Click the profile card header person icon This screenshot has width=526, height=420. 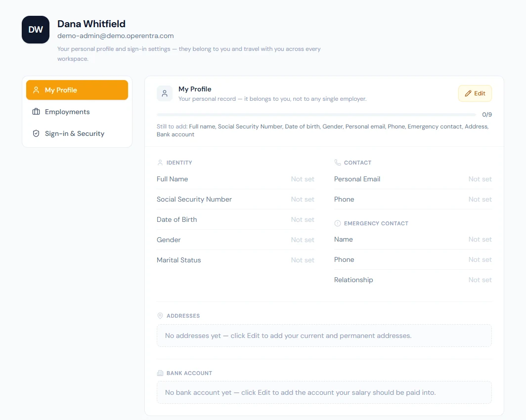pos(165,93)
